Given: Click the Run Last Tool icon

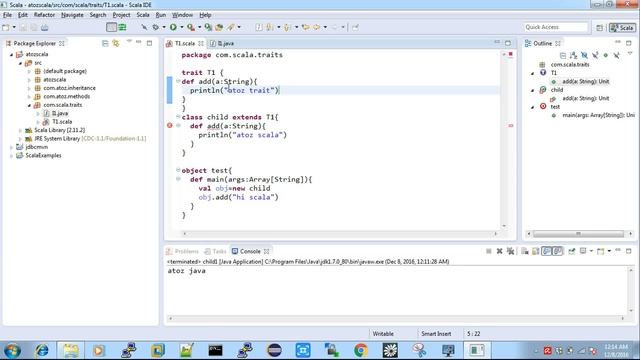Looking at the screenshot, I should coord(191,27).
